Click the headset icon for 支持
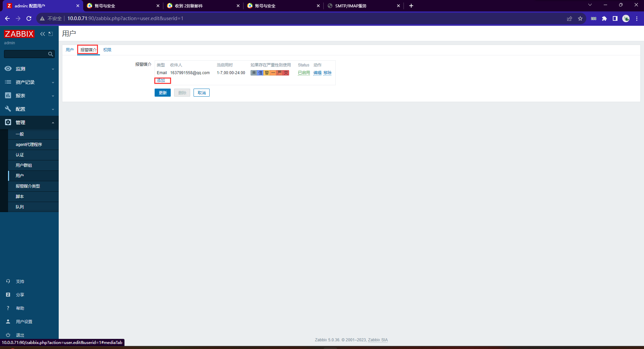 click(8, 281)
